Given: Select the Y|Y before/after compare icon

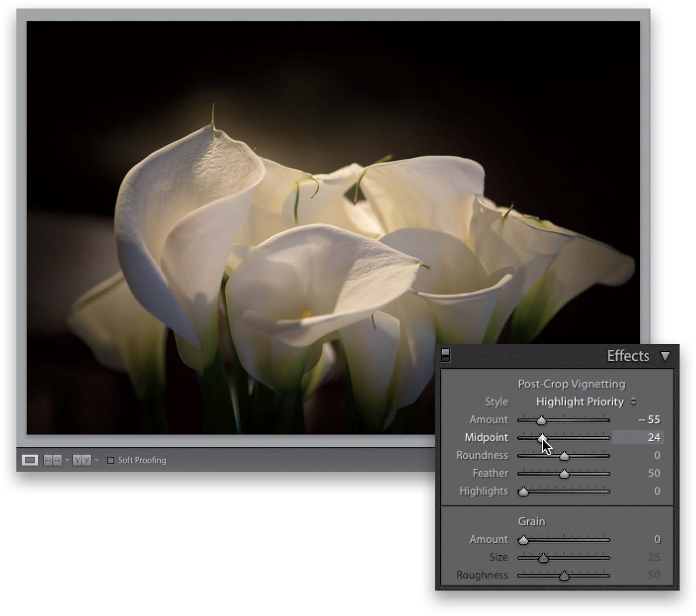Looking at the screenshot, I should coord(81,460).
